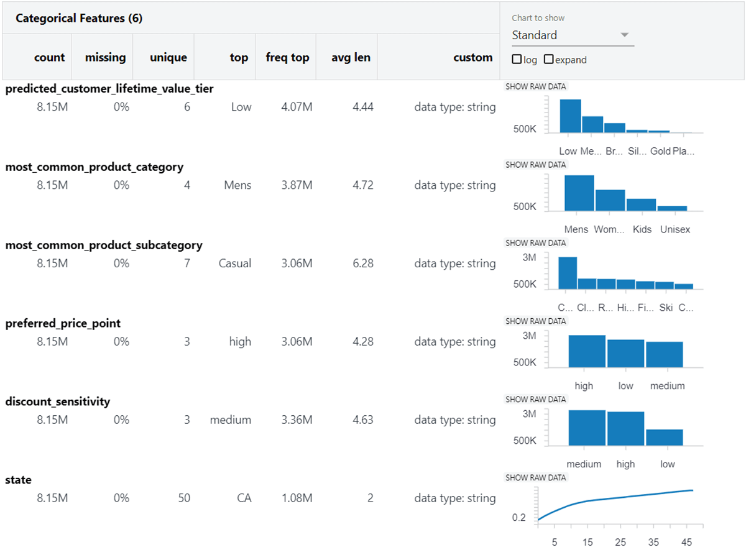Show raw data for discount_sensitivity

point(535,400)
